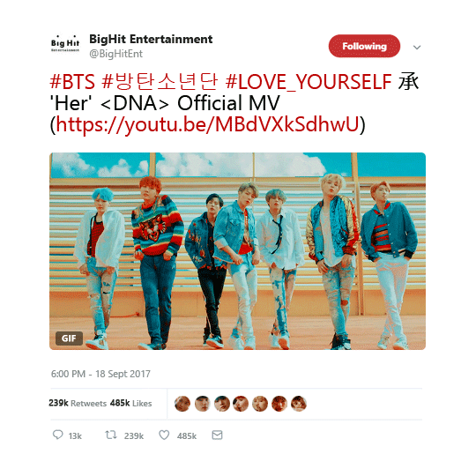The width and height of the screenshot is (476, 476).
Task: Click the first liker avatar thumbnail
Action: pos(182,404)
